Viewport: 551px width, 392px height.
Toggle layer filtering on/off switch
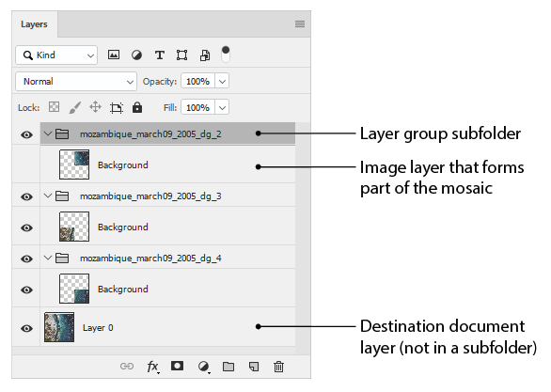pyautogui.click(x=226, y=55)
